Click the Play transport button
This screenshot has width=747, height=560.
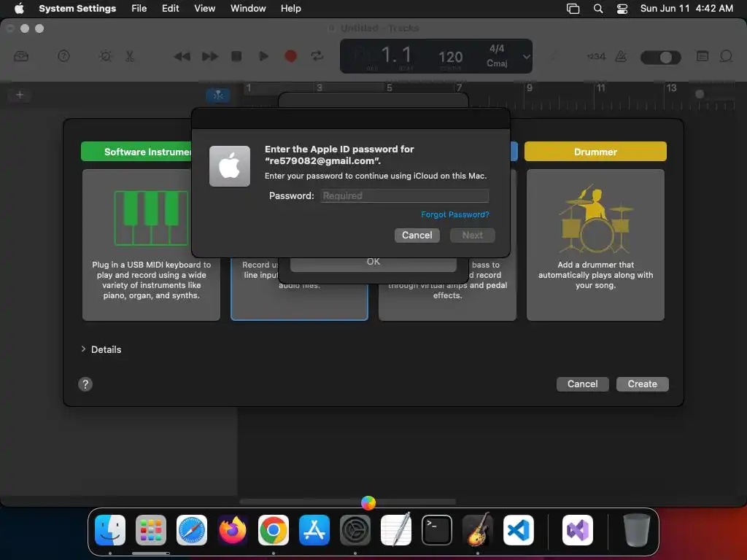tap(263, 56)
